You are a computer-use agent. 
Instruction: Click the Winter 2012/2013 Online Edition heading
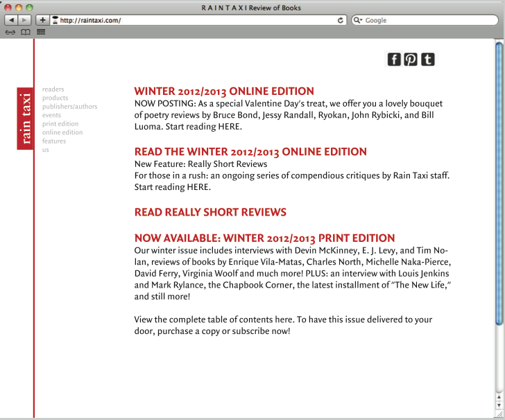click(x=224, y=91)
